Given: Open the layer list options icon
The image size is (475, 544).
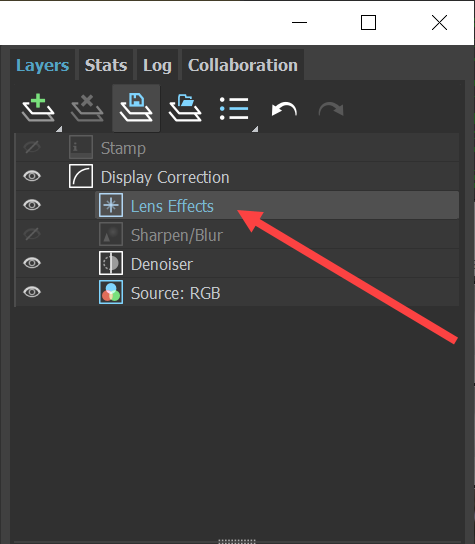Looking at the screenshot, I should [x=234, y=109].
